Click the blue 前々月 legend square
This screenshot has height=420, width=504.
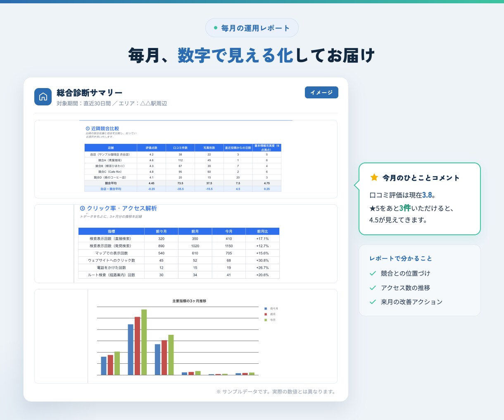(266, 308)
